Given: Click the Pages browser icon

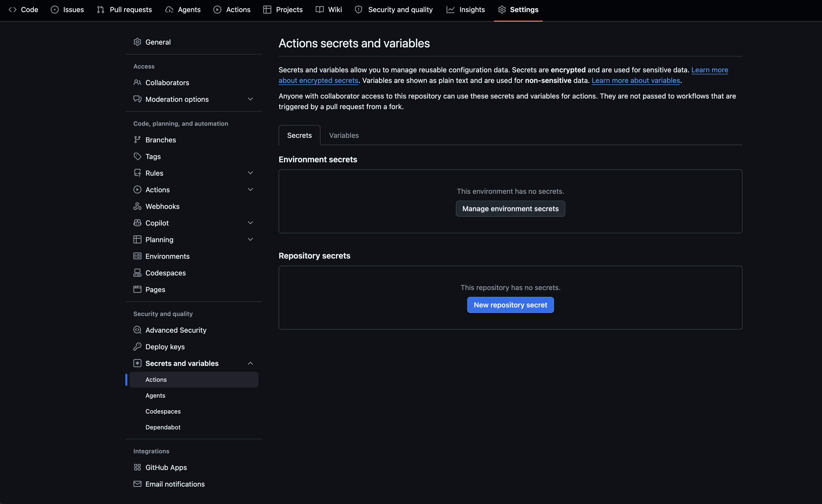Looking at the screenshot, I should click(x=137, y=289).
